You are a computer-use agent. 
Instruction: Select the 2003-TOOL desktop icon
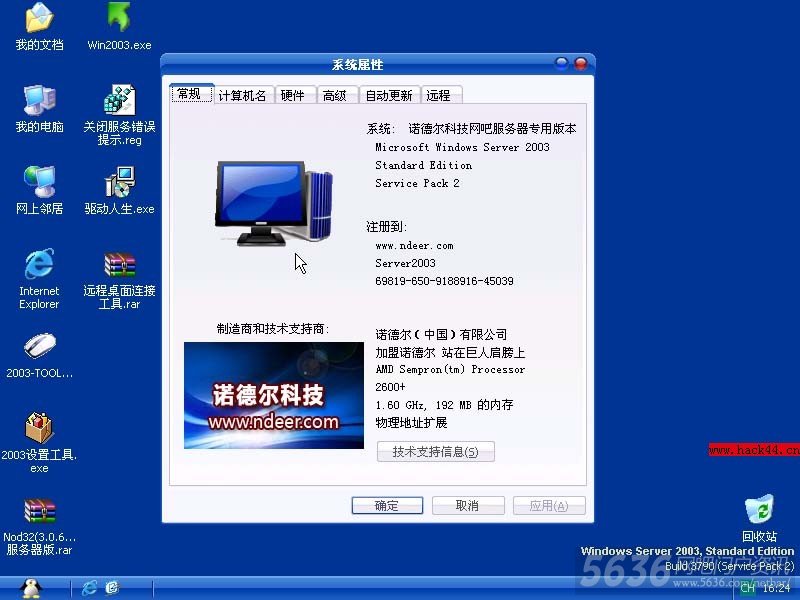point(39,356)
